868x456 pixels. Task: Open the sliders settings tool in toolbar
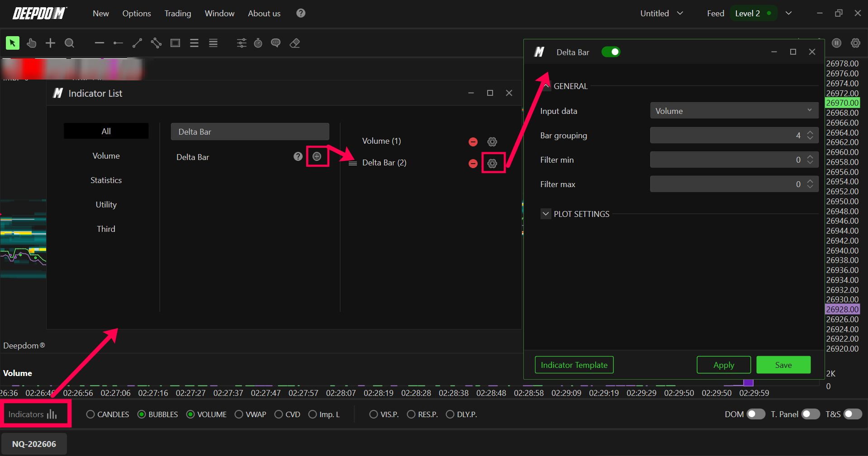pyautogui.click(x=242, y=43)
